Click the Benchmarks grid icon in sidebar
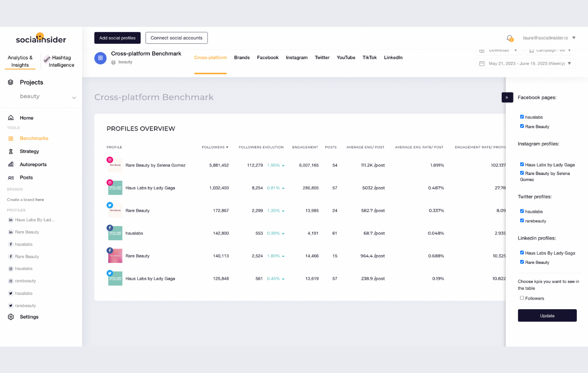This screenshot has height=373, width=588. pos(11,138)
